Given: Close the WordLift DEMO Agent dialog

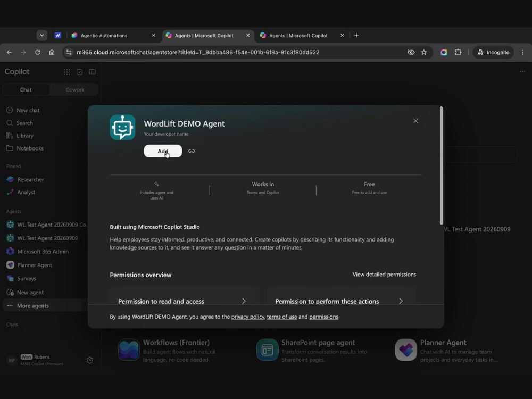Looking at the screenshot, I should point(415,121).
